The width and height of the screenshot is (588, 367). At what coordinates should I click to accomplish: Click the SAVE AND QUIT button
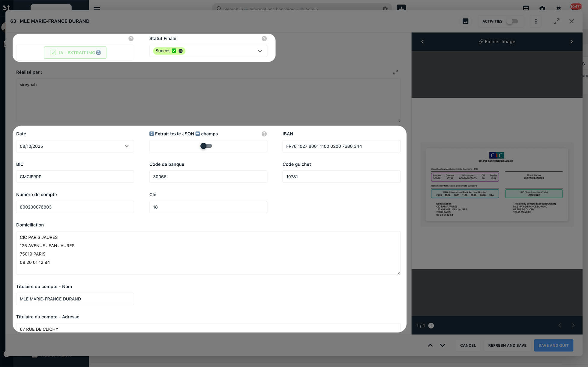[553, 345]
